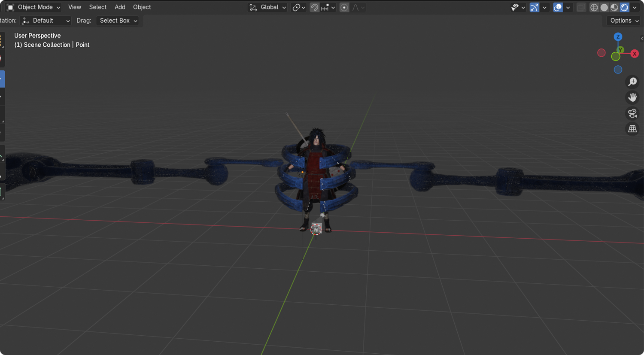644x355 pixels.
Task: Expand the overlays settings dropdown arrow
Action: pos(568,7)
